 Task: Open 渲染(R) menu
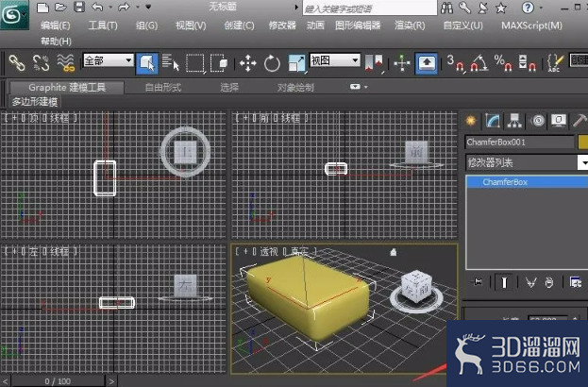410,25
